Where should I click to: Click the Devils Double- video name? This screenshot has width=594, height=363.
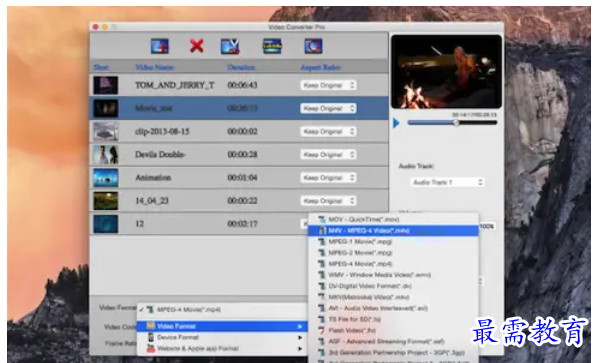pos(160,155)
